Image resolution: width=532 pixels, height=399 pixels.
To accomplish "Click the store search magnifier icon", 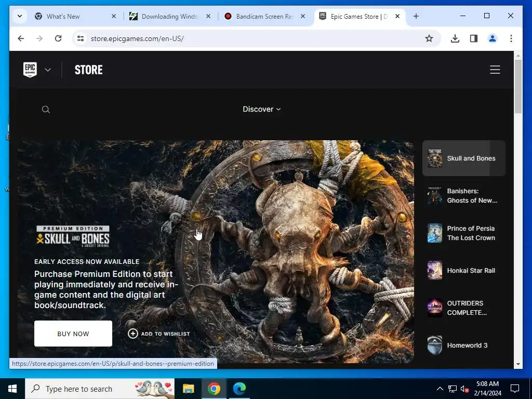I will [46, 109].
